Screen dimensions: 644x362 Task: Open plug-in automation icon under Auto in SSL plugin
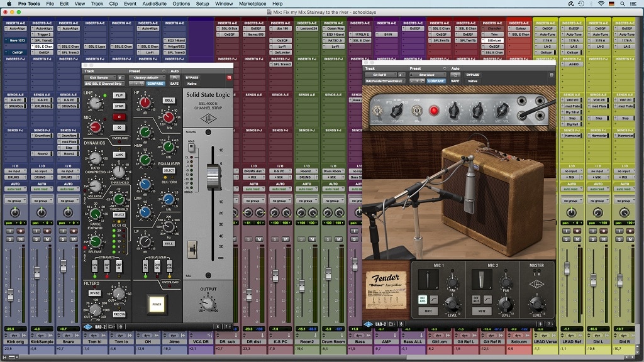click(x=175, y=77)
